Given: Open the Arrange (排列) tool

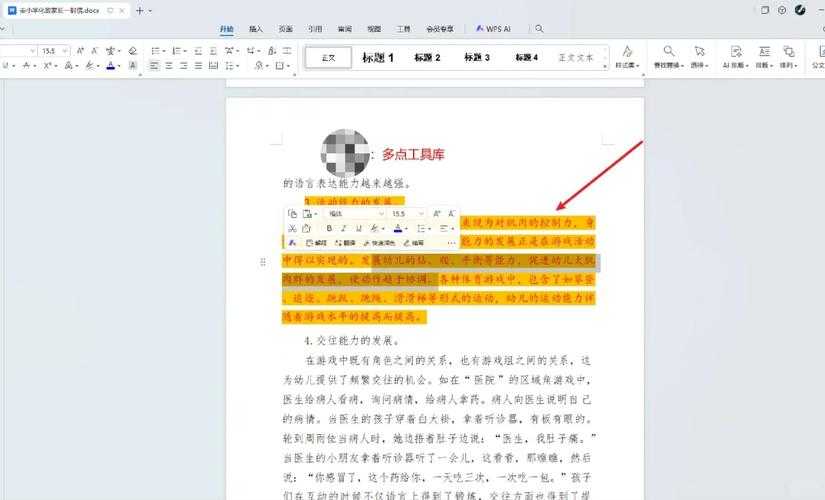Looking at the screenshot, I should [788, 57].
